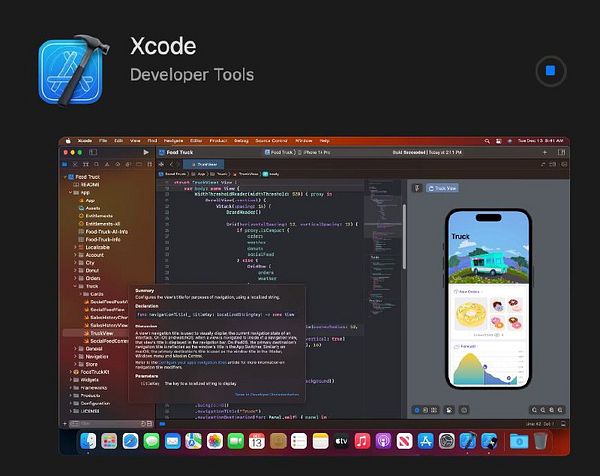Go back with the editor back arrow

pyautogui.click(x=171, y=164)
